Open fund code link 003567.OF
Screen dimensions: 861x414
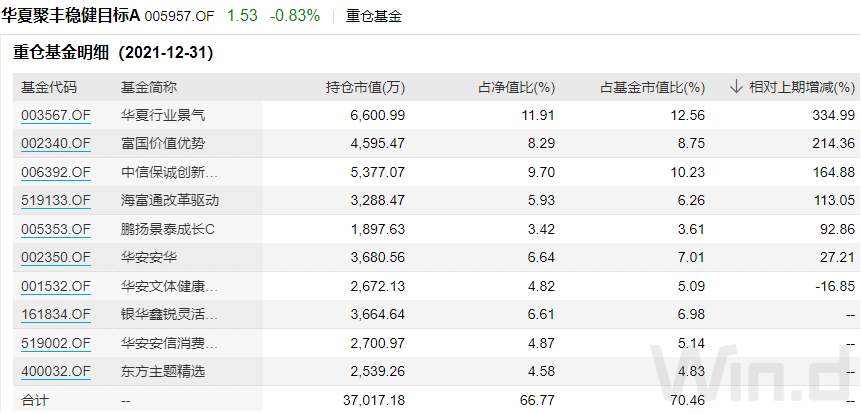click(x=56, y=115)
